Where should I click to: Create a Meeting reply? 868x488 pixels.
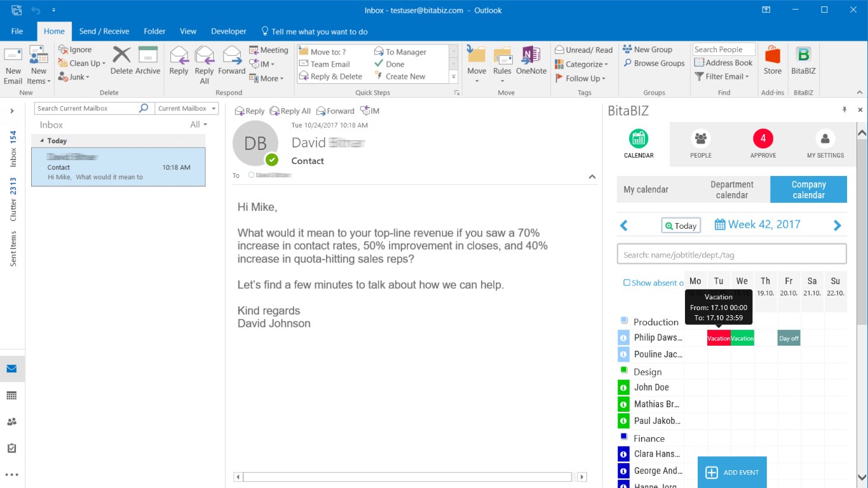[269, 50]
